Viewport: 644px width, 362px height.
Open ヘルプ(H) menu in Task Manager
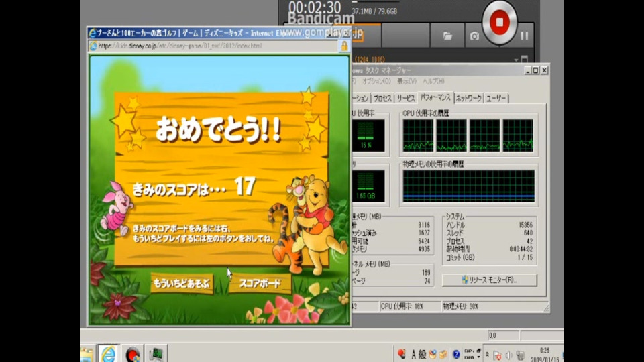(x=433, y=81)
